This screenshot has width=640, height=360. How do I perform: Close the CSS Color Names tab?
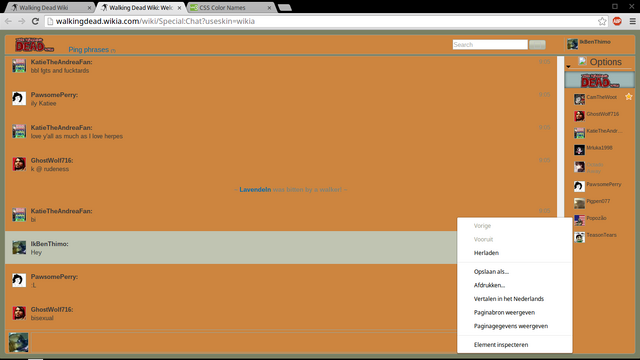pyautogui.click(x=269, y=8)
